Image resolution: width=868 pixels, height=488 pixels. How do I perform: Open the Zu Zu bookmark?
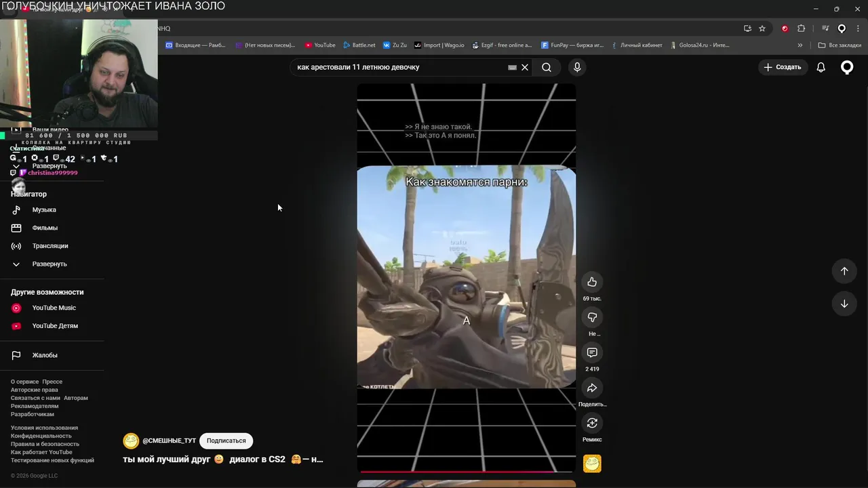point(395,45)
